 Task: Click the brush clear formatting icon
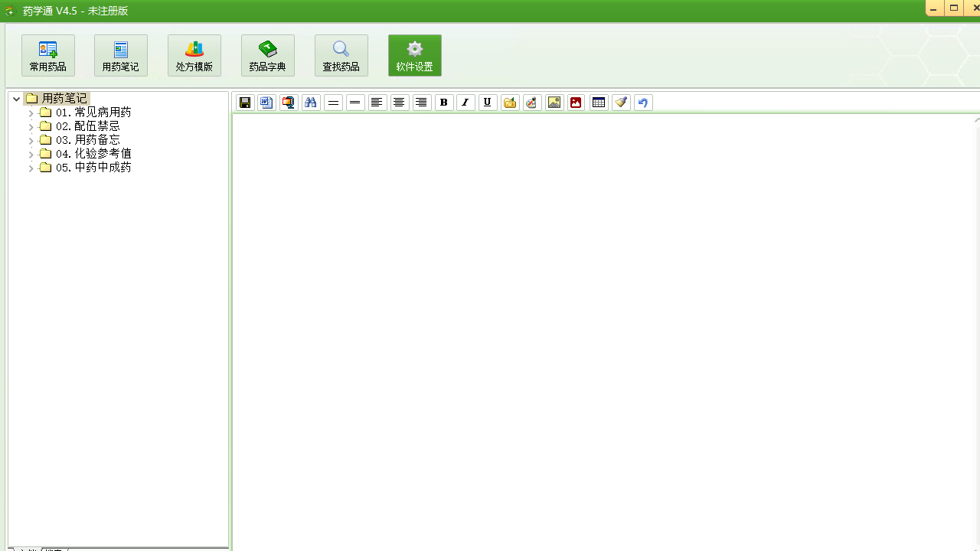coord(621,103)
